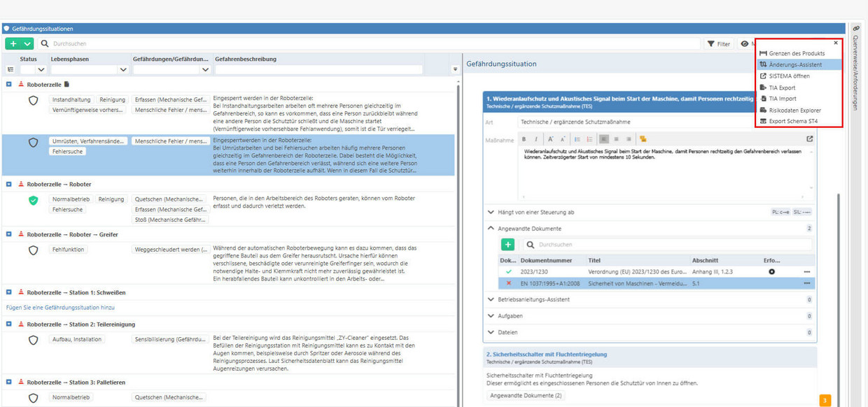Collapse Roboterzelle → Station 1: Schweißen group
868x407 pixels.
[x=9, y=292]
